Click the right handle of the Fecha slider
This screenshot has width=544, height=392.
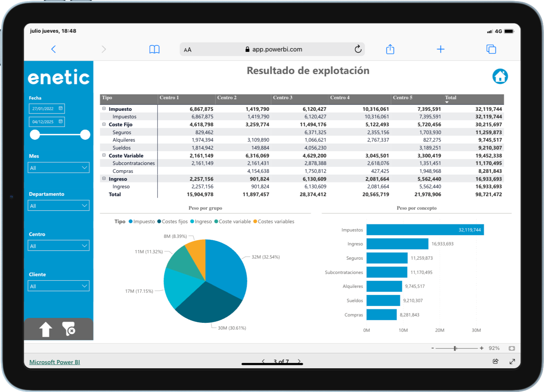85,135
